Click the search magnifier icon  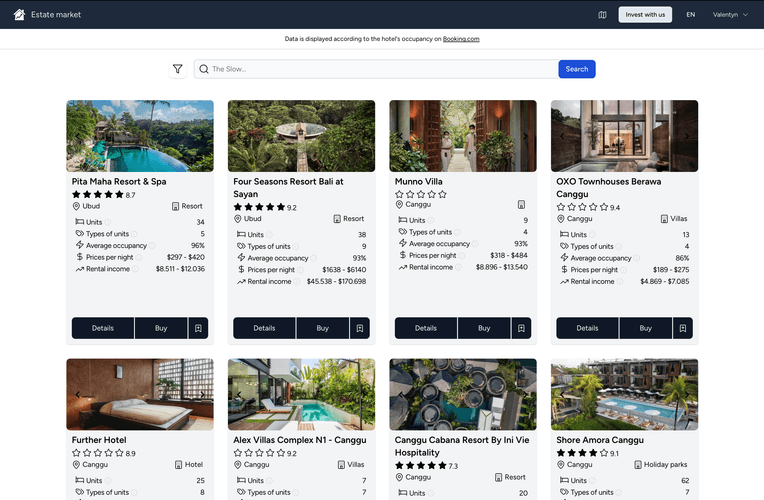pyautogui.click(x=204, y=69)
